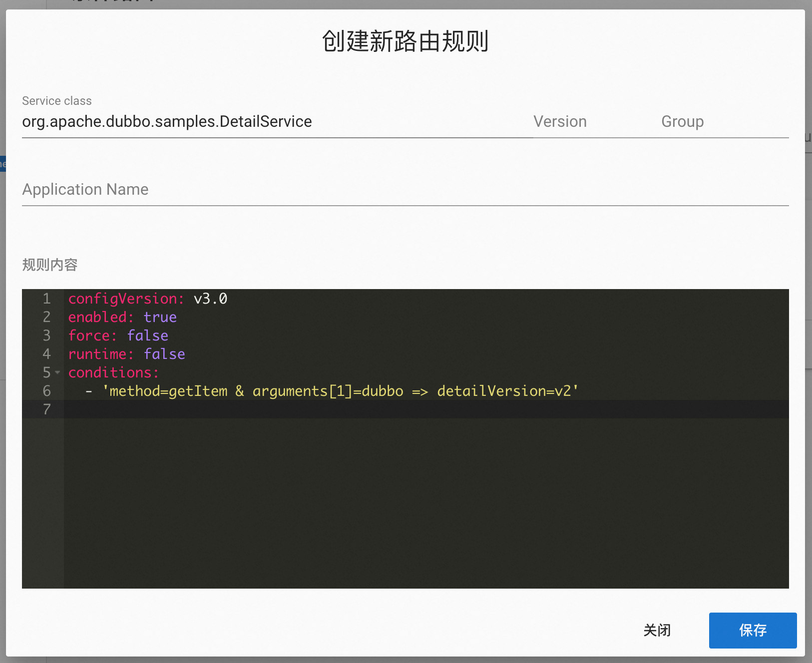This screenshot has width=812, height=663.
Task: Click the 规则内容 label above the editor
Action: point(49,265)
